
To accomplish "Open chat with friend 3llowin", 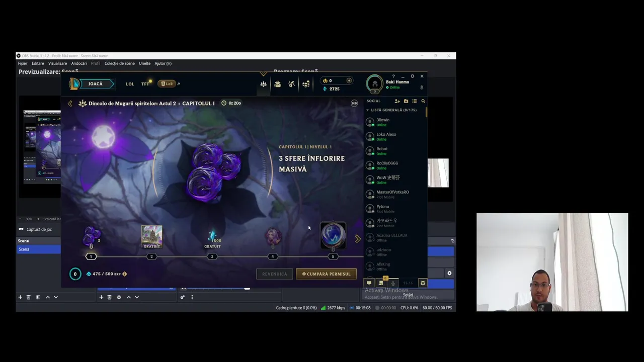I will pyautogui.click(x=395, y=122).
